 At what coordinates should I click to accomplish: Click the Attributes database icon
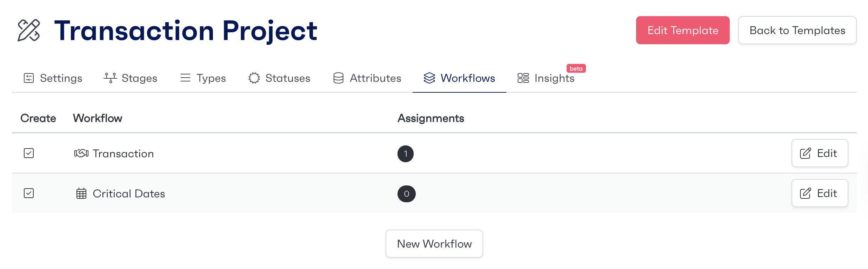click(339, 78)
